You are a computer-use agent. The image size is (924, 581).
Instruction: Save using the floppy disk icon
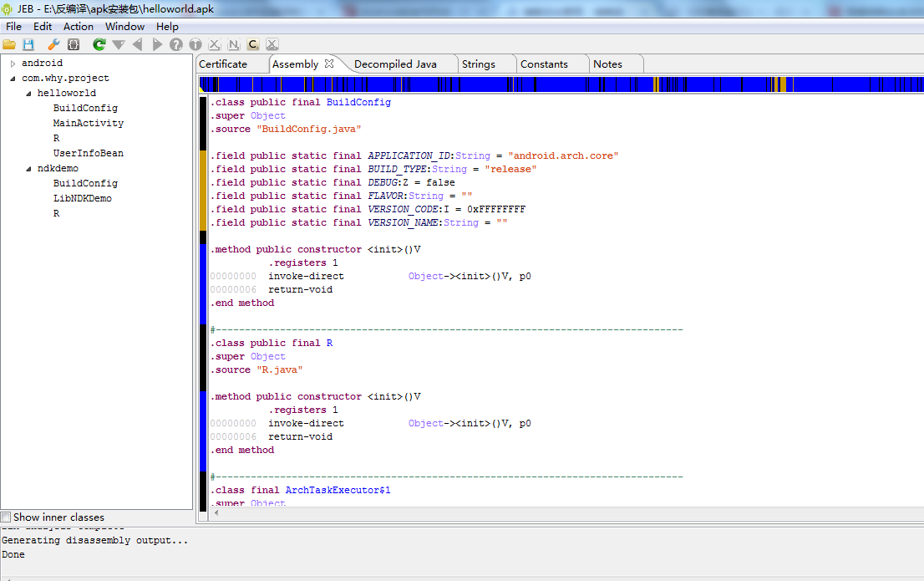pos(28,44)
